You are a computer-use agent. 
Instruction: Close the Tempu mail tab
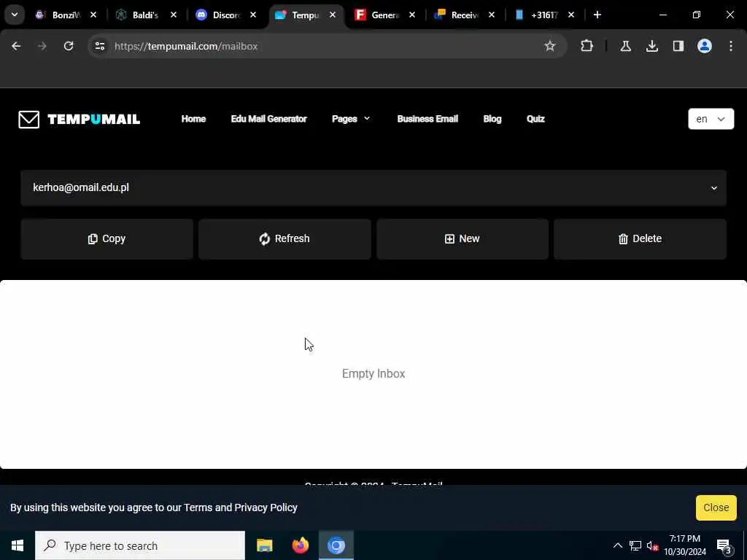333,15
